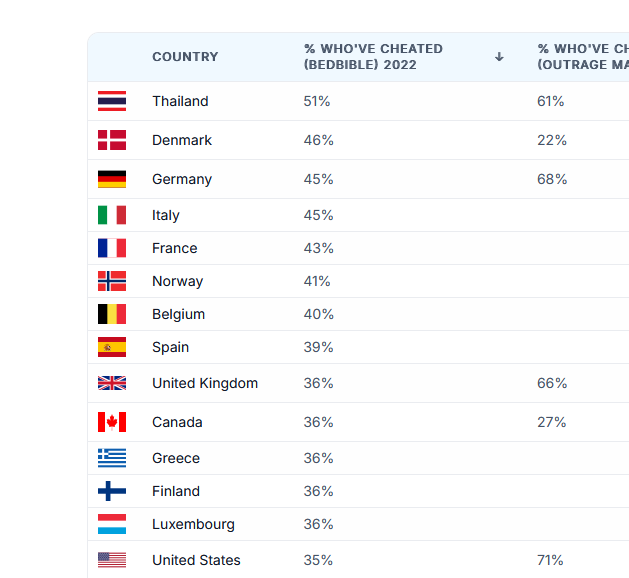Click the United Kingdom flag icon

click(x=112, y=383)
